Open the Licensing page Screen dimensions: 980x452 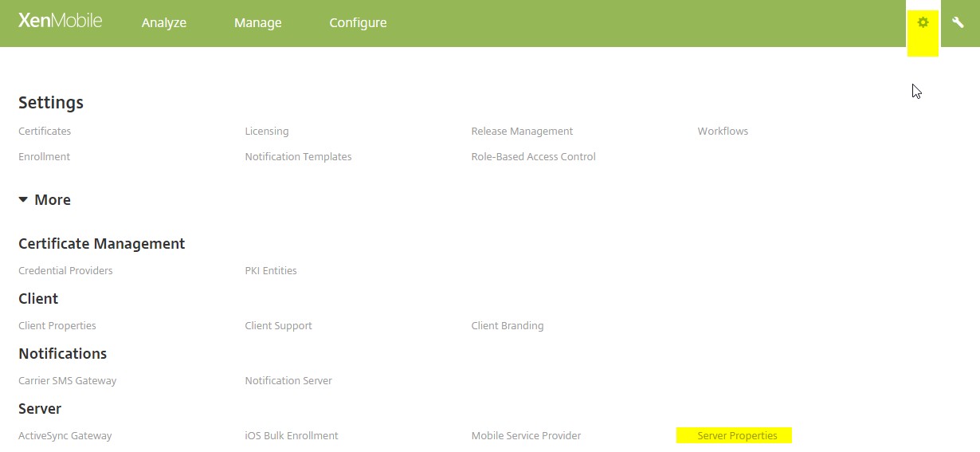tap(267, 132)
